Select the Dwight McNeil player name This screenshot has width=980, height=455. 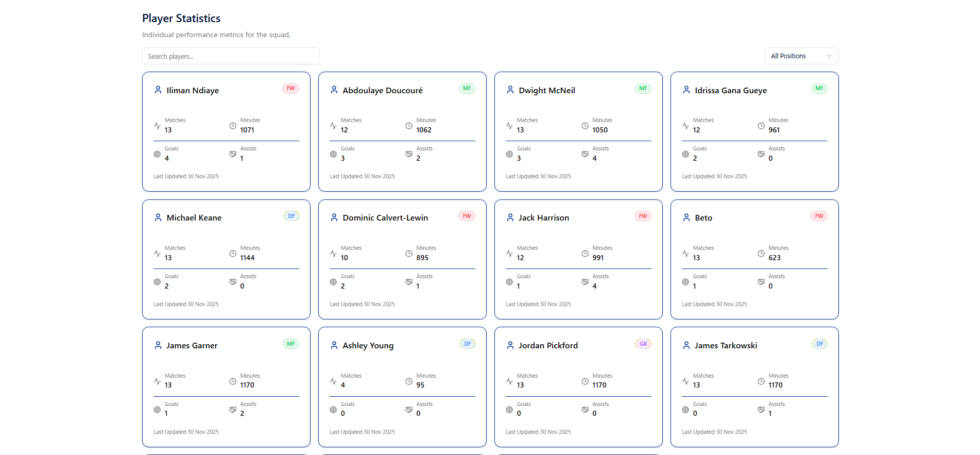pos(547,90)
